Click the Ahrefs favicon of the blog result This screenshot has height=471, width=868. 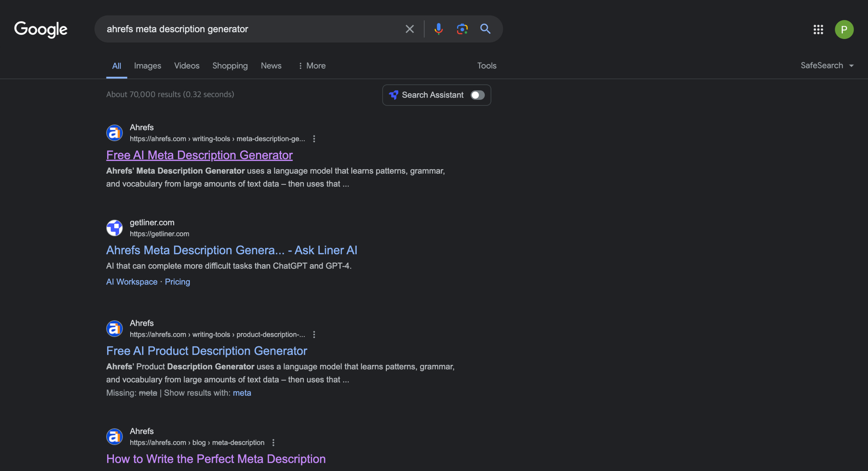pos(115,436)
